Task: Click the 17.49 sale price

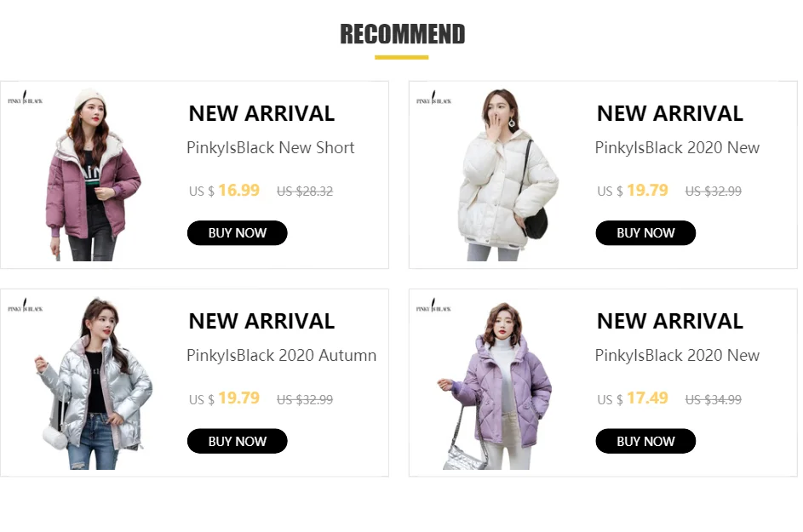Action: point(647,398)
